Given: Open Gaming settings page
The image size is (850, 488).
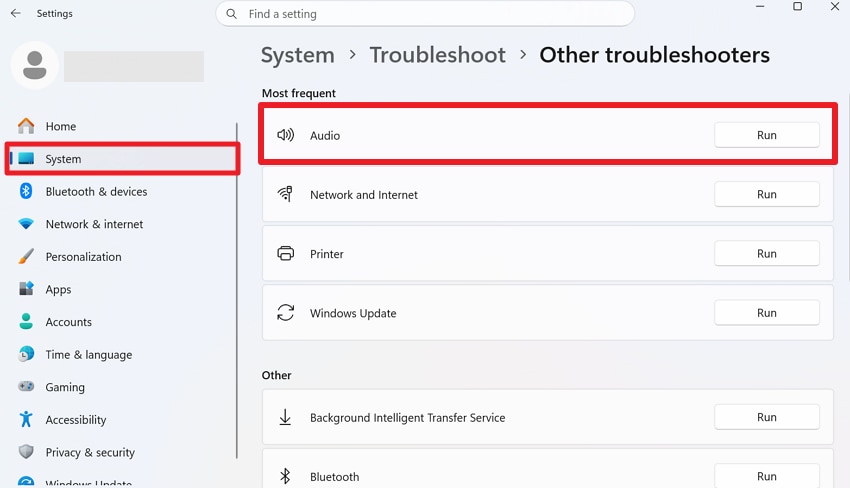Looking at the screenshot, I should click(x=122, y=387).
